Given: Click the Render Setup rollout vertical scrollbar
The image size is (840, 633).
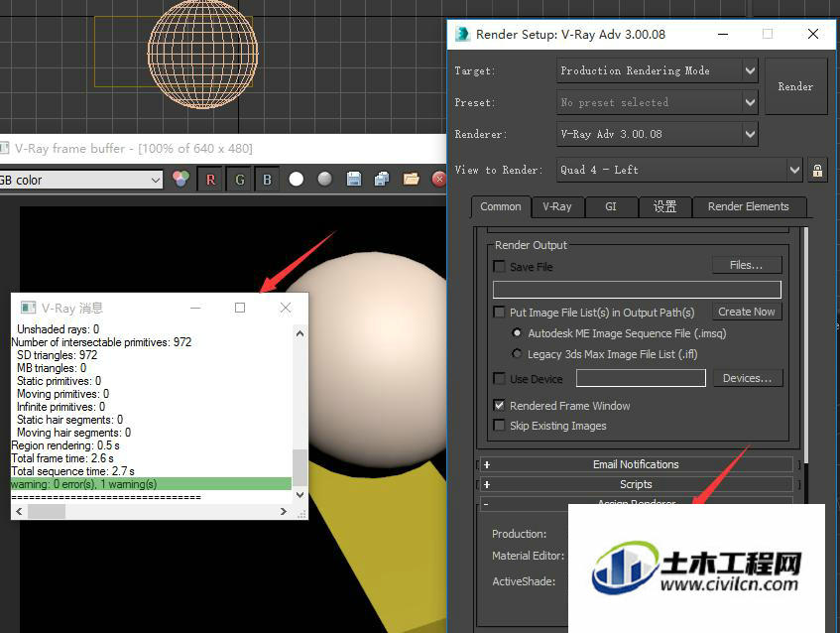Looking at the screenshot, I should pos(805,343).
